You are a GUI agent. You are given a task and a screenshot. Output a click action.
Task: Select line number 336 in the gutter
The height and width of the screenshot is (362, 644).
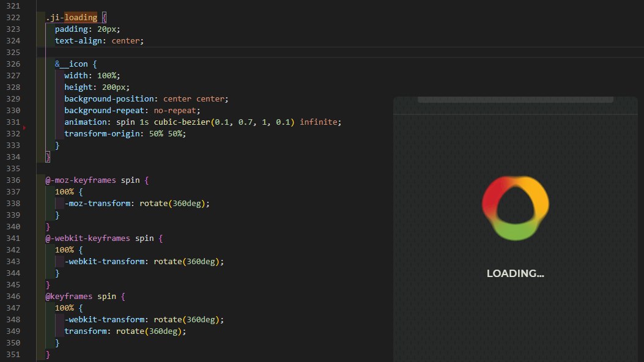pos(13,180)
